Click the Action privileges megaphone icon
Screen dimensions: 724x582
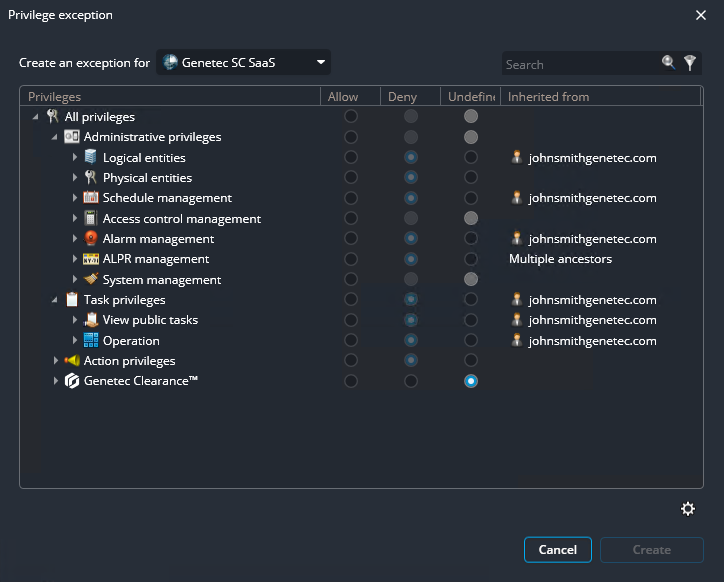click(x=71, y=361)
